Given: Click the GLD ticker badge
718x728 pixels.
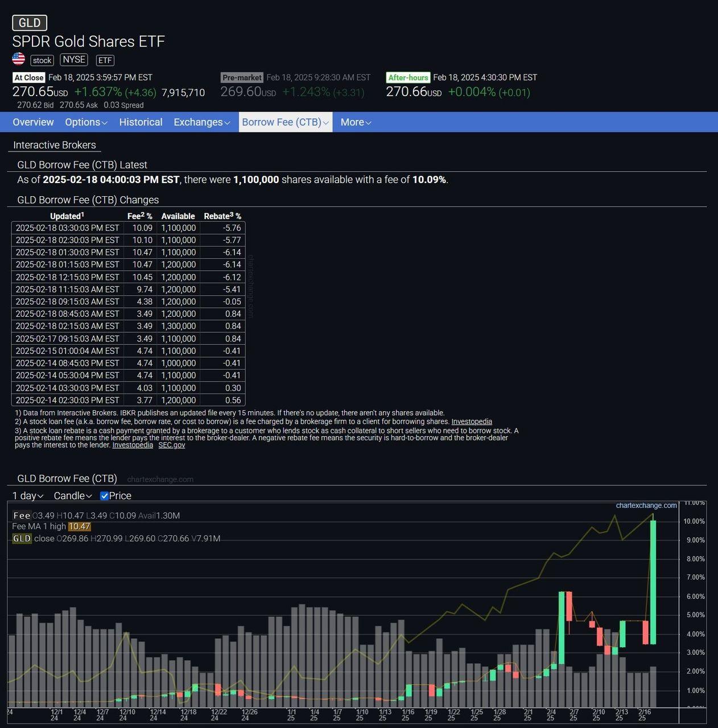Looking at the screenshot, I should pos(30,23).
